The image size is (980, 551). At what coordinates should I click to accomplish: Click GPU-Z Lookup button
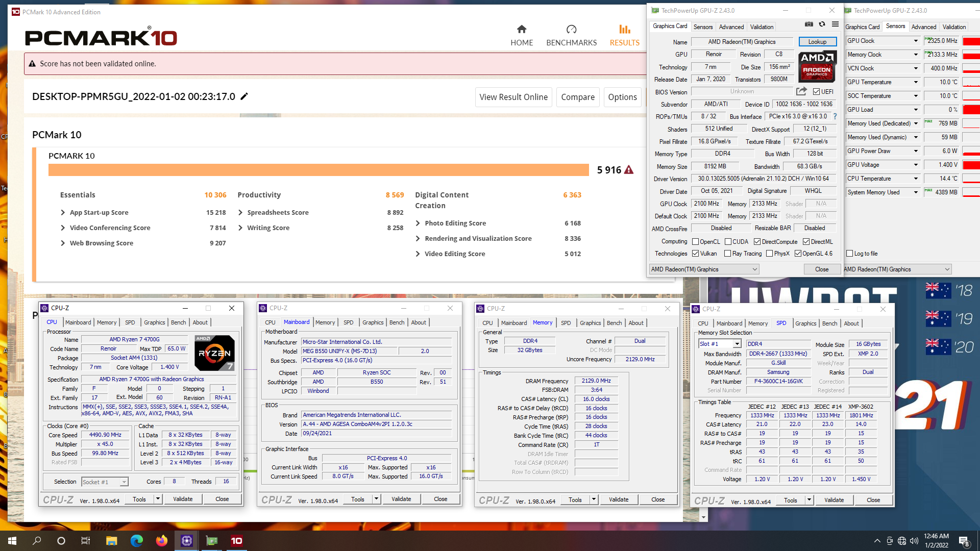(x=817, y=42)
